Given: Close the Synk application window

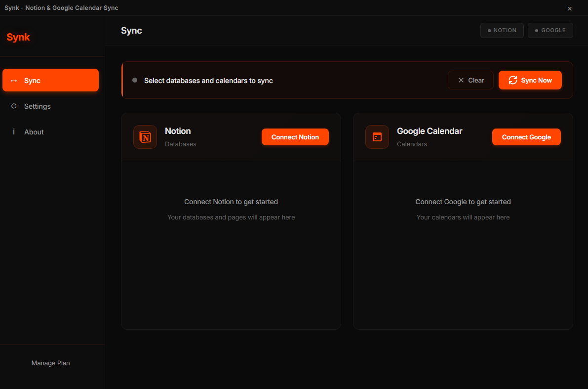Looking at the screenshot, I should coord(569,8).
